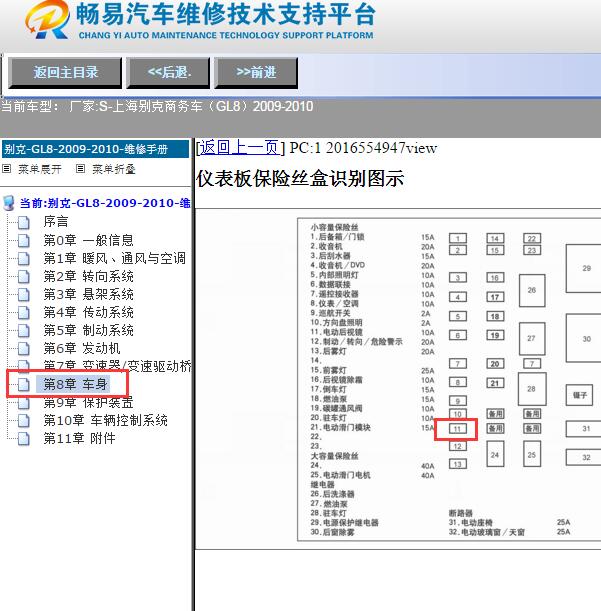Collapse all menus via 菜单折叠
Image resolution: width=601 pixels, height=611 pixels.
click(114, 169)
